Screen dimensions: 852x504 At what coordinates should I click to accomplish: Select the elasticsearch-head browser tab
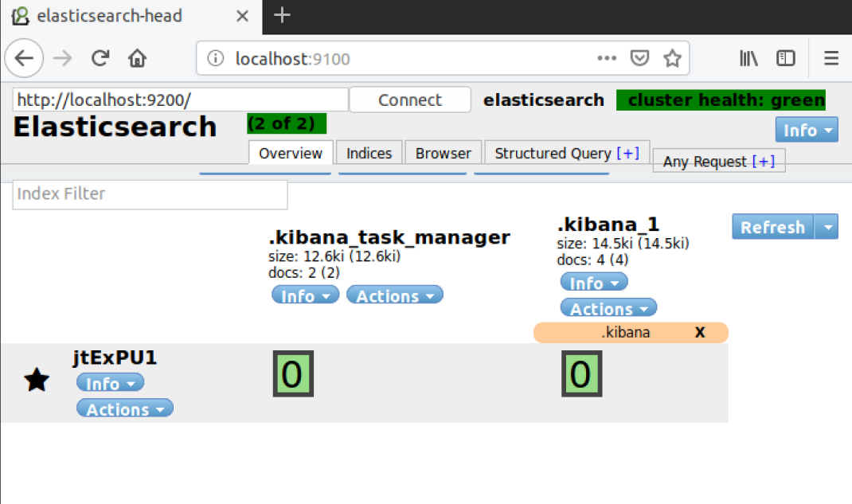pos(131,17)
